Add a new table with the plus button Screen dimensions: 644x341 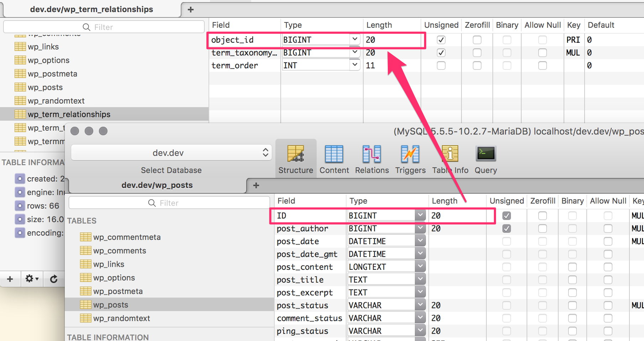[10, 279]
